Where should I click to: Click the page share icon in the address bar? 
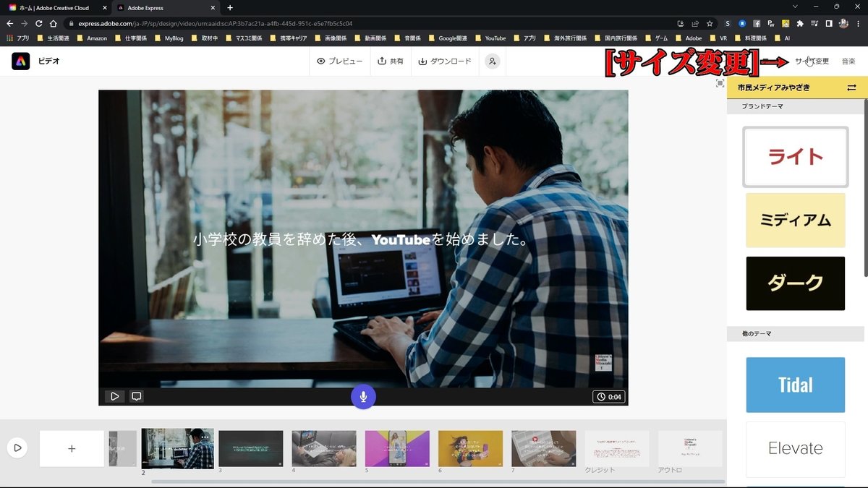[695, 23]
